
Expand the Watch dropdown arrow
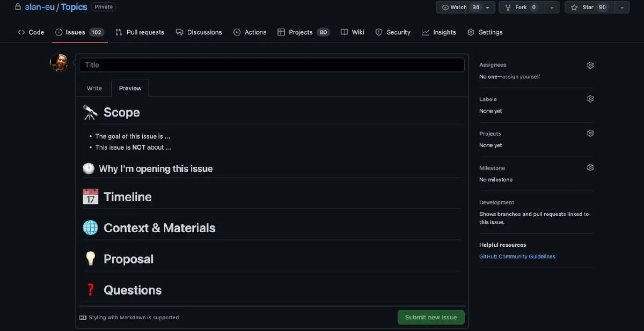coord(488,8)
